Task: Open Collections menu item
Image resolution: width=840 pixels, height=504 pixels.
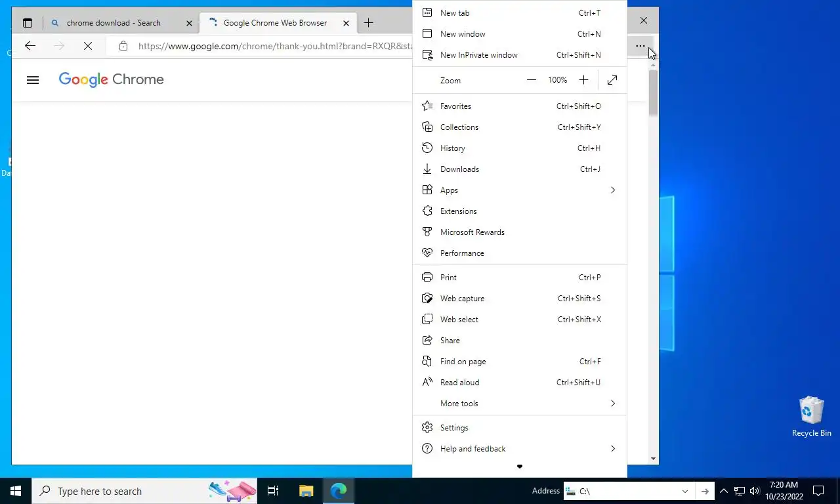Action: pos(520,127)
